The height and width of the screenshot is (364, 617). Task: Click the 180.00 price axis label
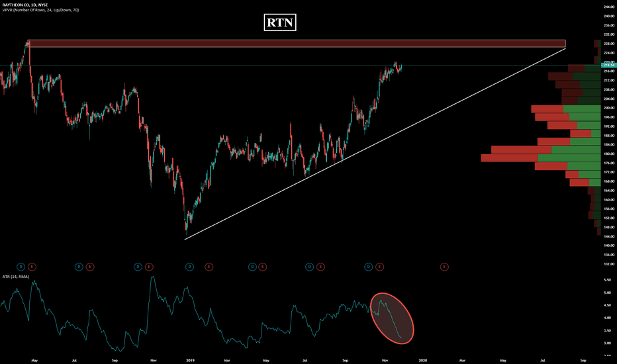(x=609, y=154)
